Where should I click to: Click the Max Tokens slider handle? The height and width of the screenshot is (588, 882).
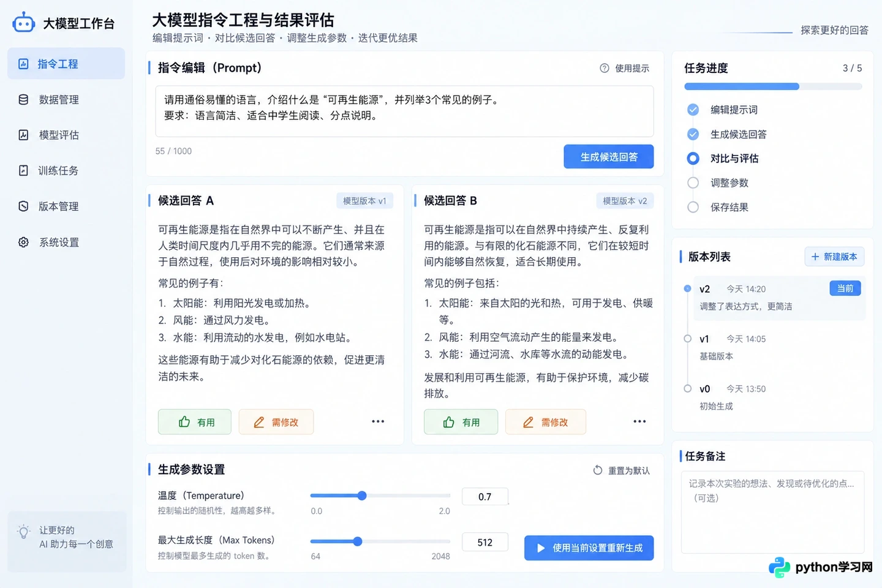[358, 541]
